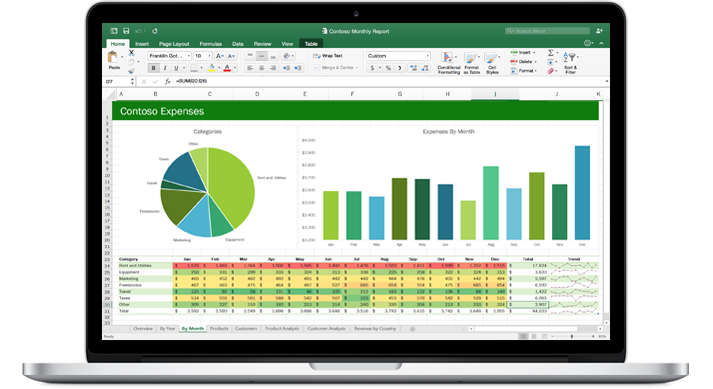Center text horizontally
The height and width of the screenshot is (389, 713).
pos(261,68)
